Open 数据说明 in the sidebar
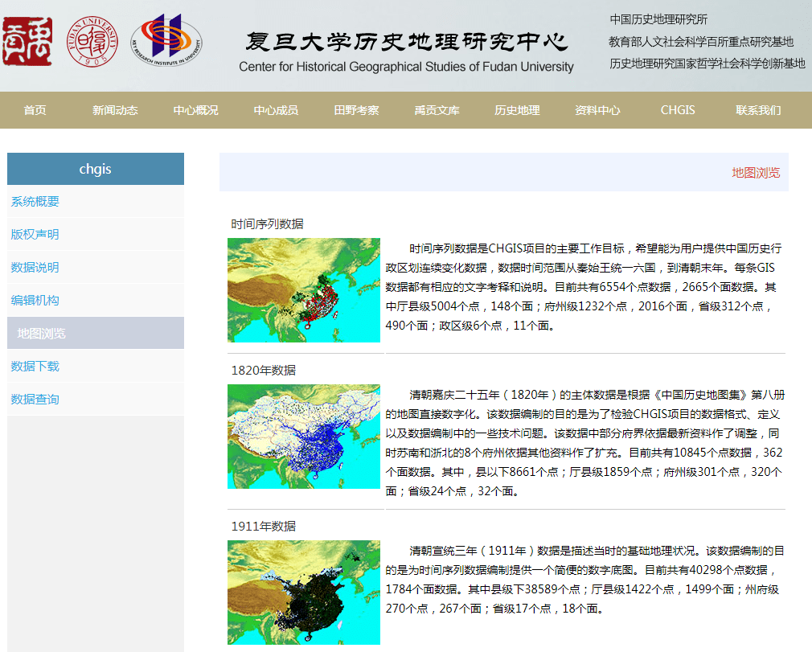Screen dimensions: 812x652 pyautogui.click(x=96, y=267)
